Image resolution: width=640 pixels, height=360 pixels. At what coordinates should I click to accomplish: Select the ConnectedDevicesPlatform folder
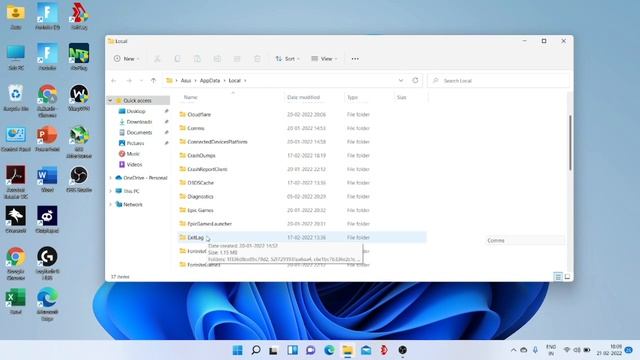(302, 142)
